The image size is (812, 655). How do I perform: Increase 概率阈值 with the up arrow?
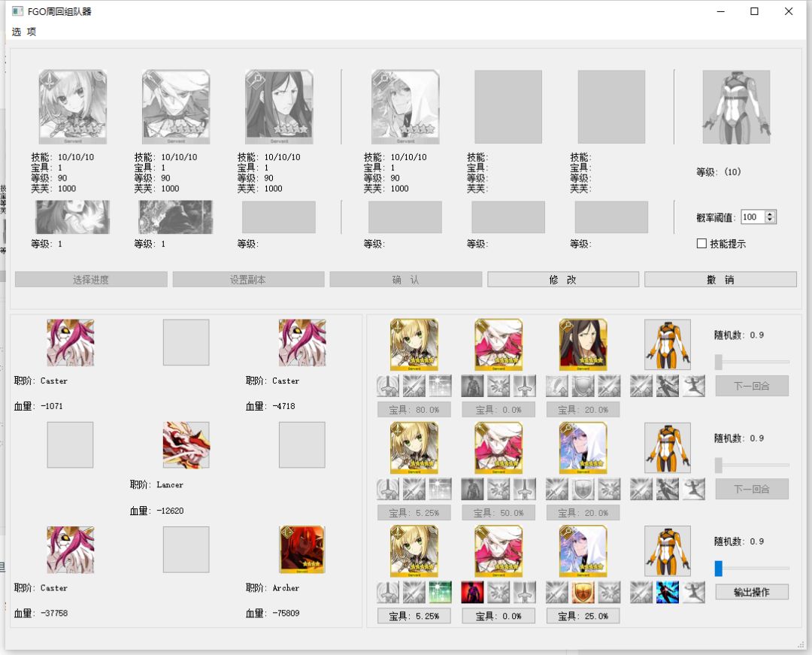pos(771,214)
